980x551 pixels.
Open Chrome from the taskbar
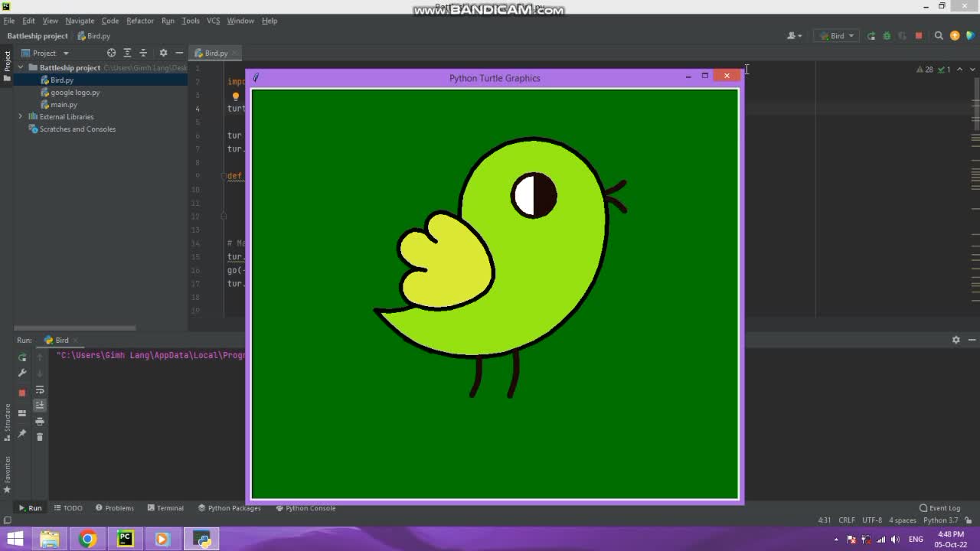point(87,540)
